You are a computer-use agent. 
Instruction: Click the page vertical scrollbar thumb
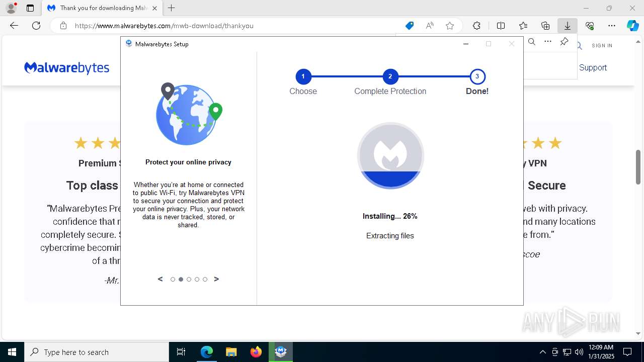(x=638, y=167)
